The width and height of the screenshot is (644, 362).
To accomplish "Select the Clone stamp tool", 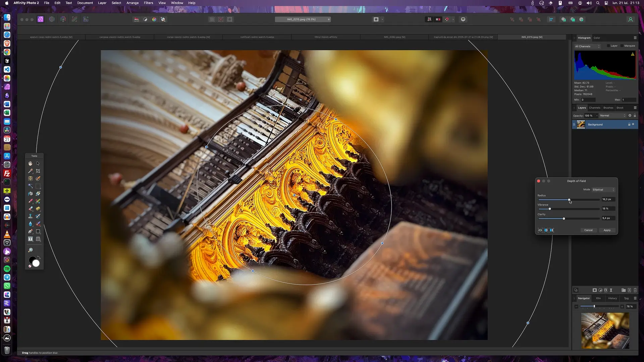I will 30,216.
